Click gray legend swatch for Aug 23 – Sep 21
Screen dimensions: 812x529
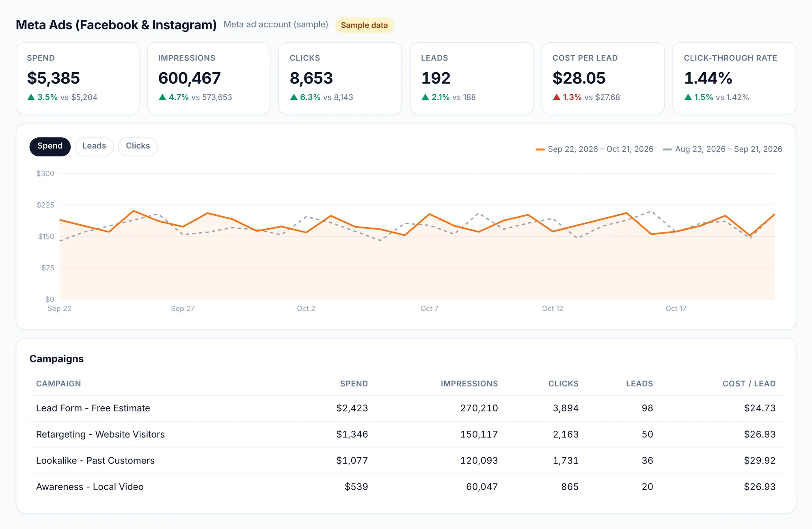click(667, 150)
